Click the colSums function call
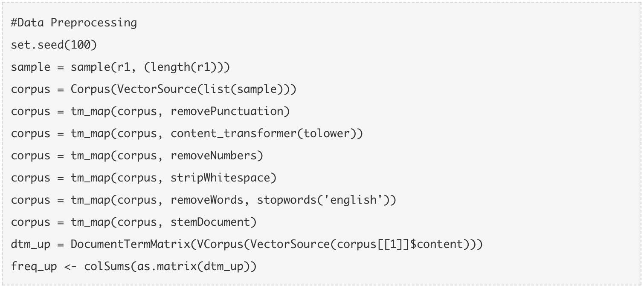644x288 pixels. tap(171, 266)
